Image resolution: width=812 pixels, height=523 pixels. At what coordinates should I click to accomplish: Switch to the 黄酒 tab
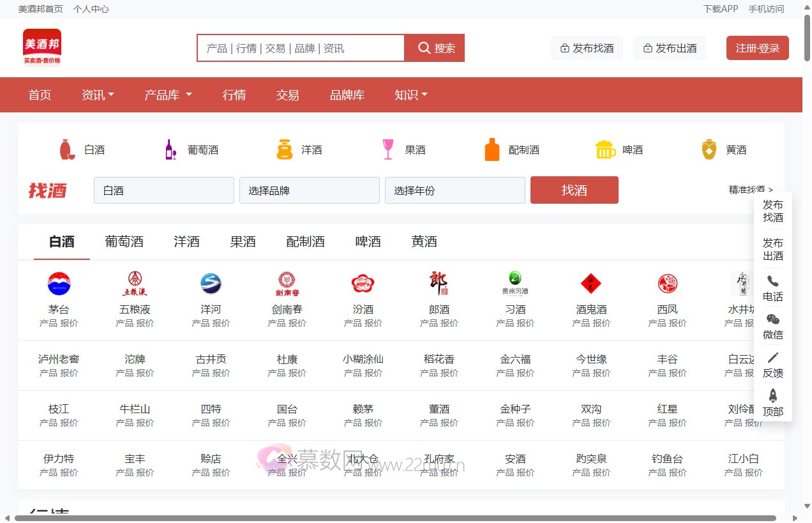coord(424,241)
